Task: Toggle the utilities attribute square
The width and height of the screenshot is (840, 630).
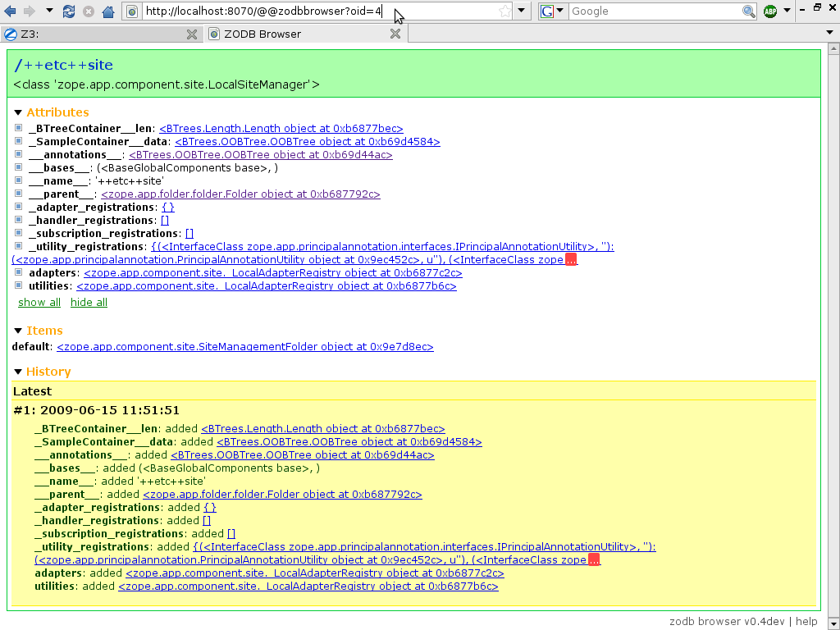Action: click(x=19, y=286)
